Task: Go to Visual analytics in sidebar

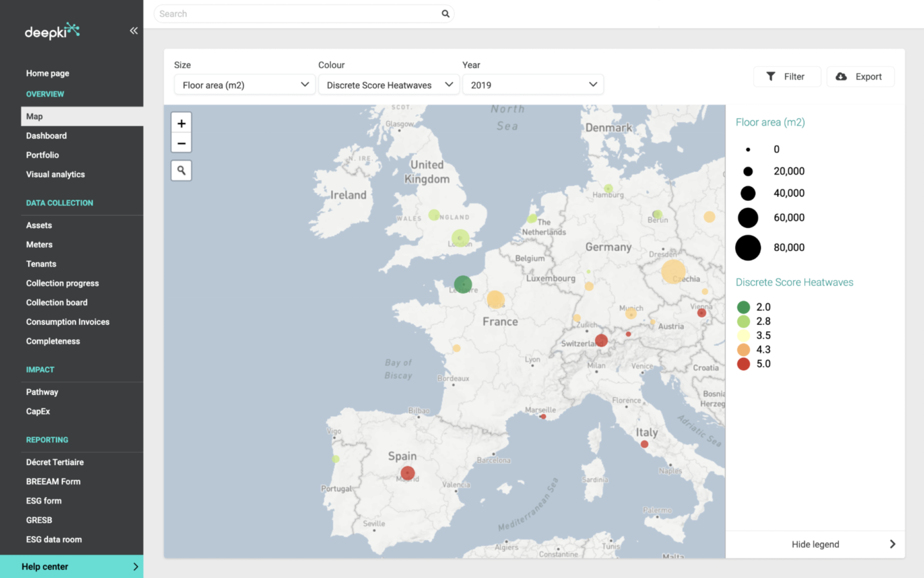Action: click(x=55, y=174)
